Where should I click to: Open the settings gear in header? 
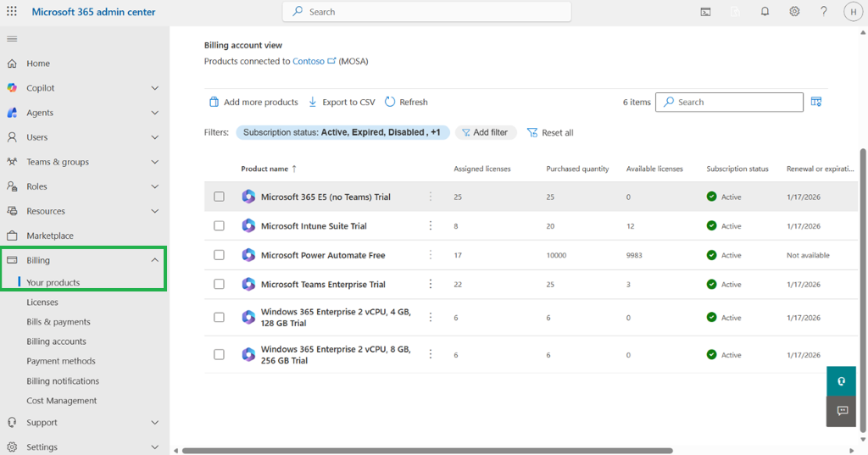[794, 12]
